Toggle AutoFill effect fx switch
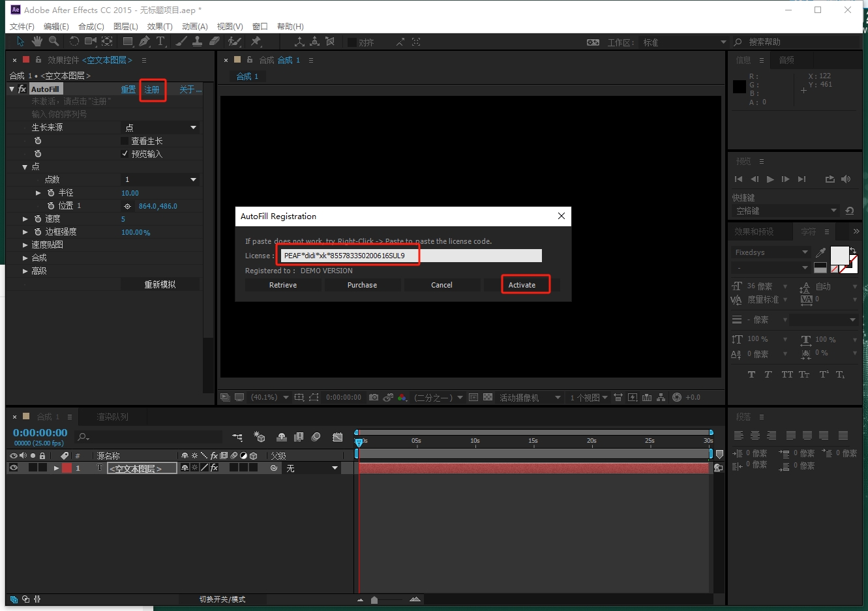 [22, 89]
